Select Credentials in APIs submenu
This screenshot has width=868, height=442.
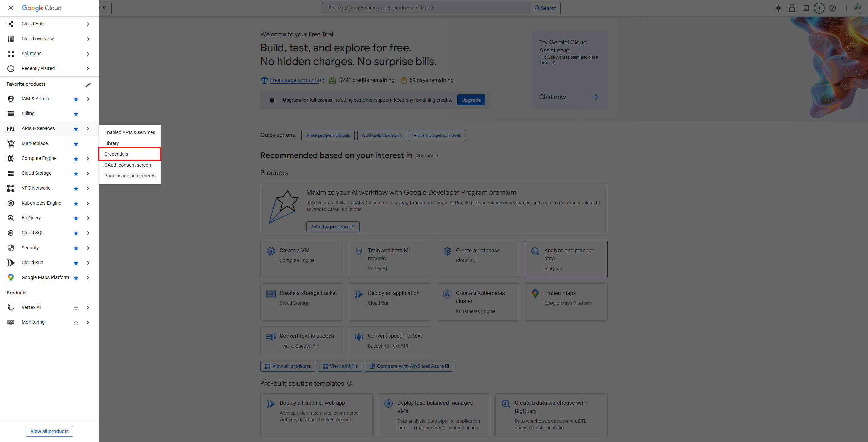[x=116, y=154]
